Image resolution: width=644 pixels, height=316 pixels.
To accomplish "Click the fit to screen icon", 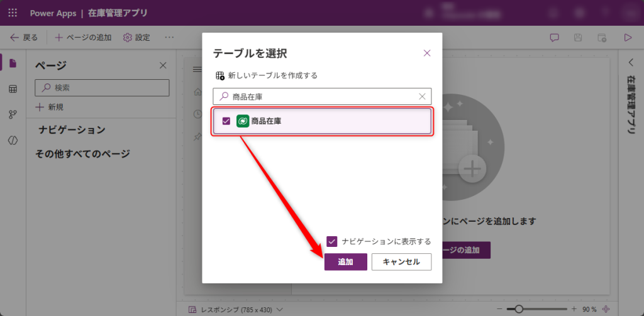I will [x=606, y=309].
